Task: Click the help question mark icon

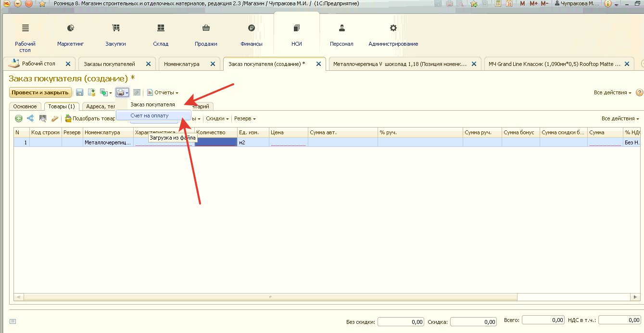Action: coord(639,92)
